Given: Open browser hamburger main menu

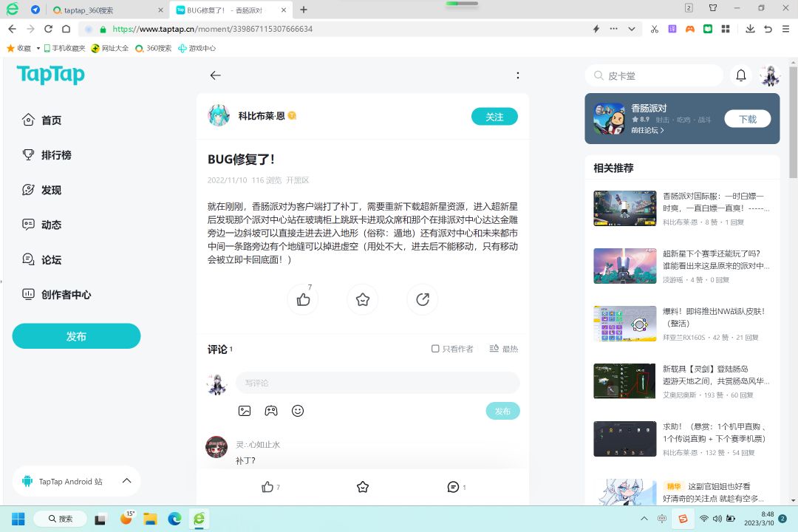Looking at the screenshot, I should 785,29.
